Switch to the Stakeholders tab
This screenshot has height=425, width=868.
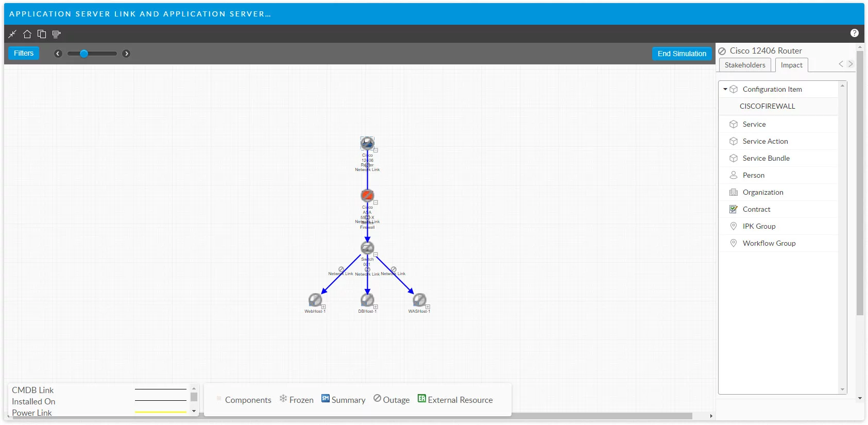coord(745,65)
